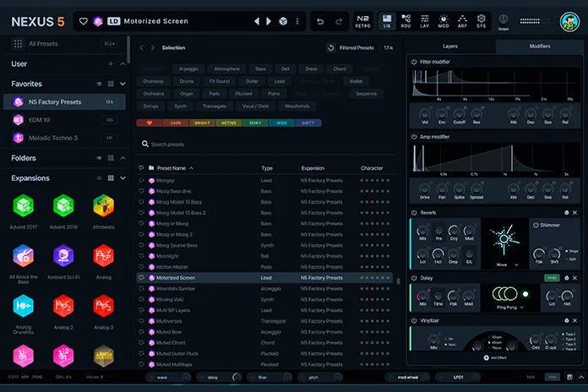Reset filtered presets with refresh icon
Viewport: 588px width, 392px height.
coord(331,47)
